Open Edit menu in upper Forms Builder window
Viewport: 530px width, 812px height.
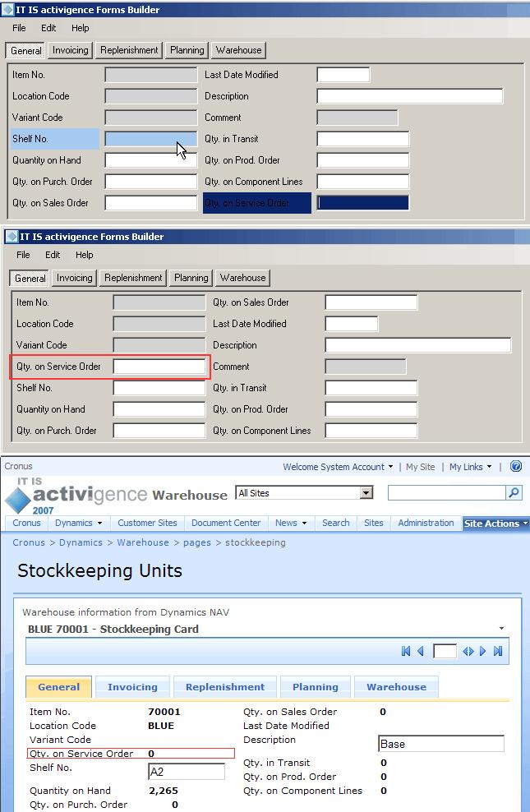48,28
